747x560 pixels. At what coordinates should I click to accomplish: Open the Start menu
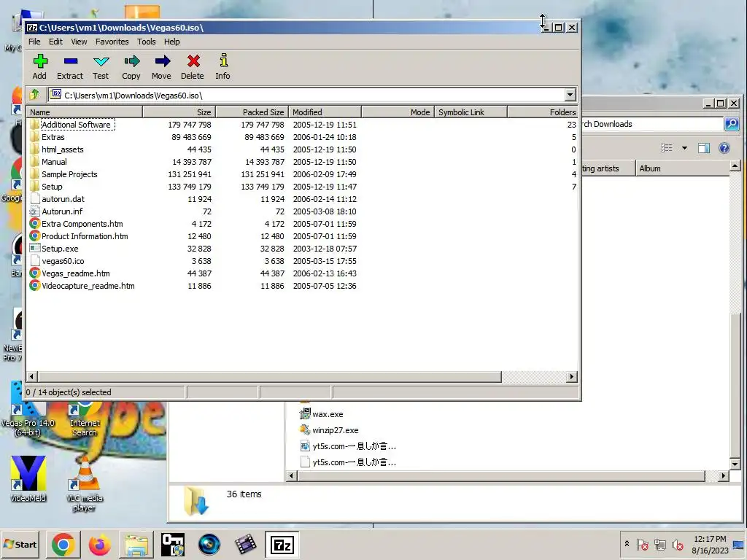[20, 544]
